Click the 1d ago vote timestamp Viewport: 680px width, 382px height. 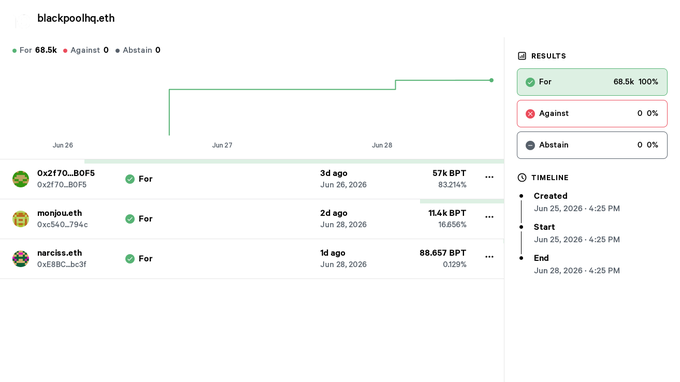333,253
